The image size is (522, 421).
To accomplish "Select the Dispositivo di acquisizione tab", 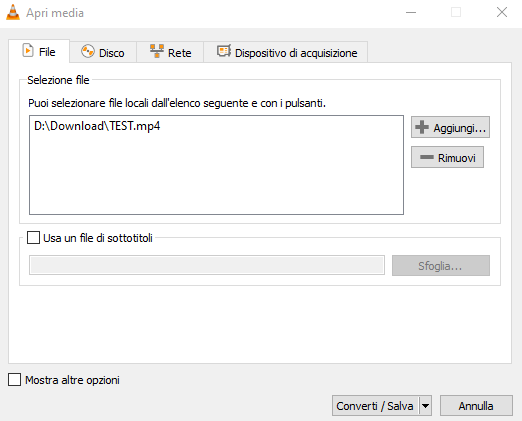I will coord(286,52).
